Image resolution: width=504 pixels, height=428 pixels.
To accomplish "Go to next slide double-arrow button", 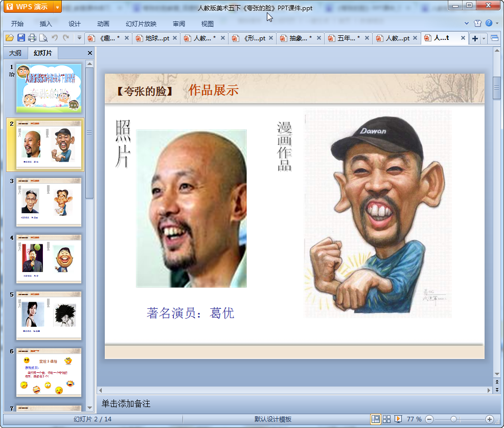I will [x=497, y=390].
